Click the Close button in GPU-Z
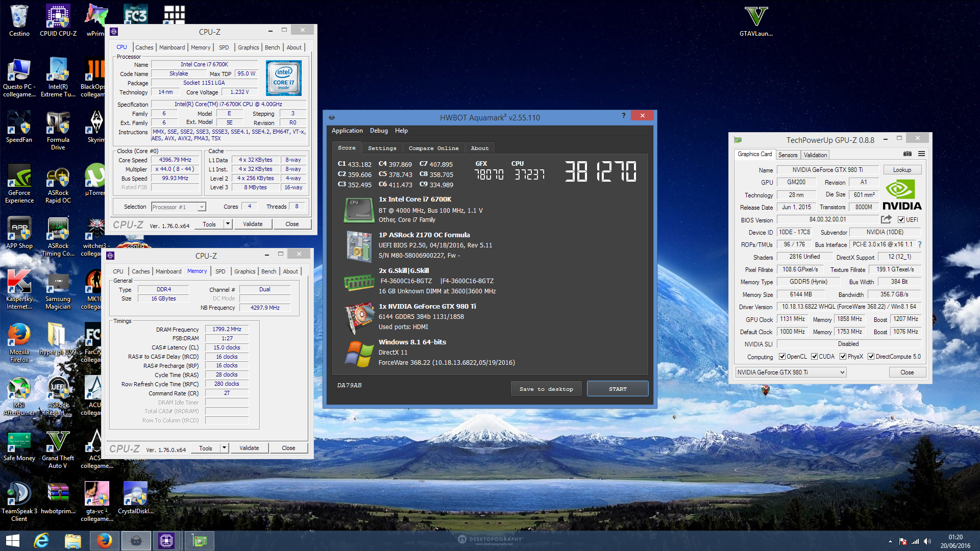 (906, 372)
